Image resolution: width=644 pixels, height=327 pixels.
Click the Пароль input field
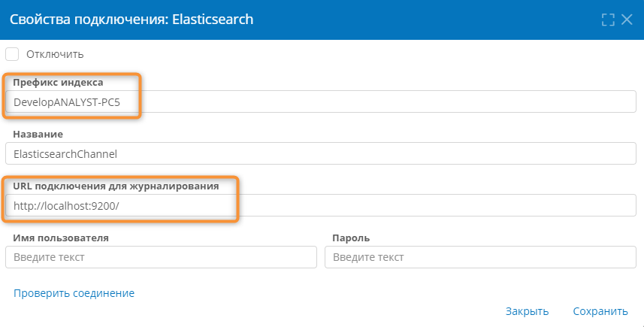(x=480, y=257)
